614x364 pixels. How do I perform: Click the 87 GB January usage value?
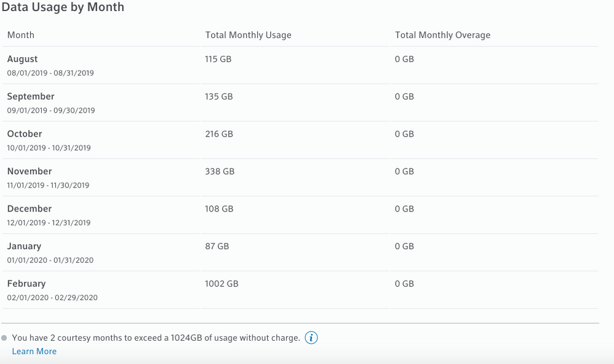[x=217, y=247]
